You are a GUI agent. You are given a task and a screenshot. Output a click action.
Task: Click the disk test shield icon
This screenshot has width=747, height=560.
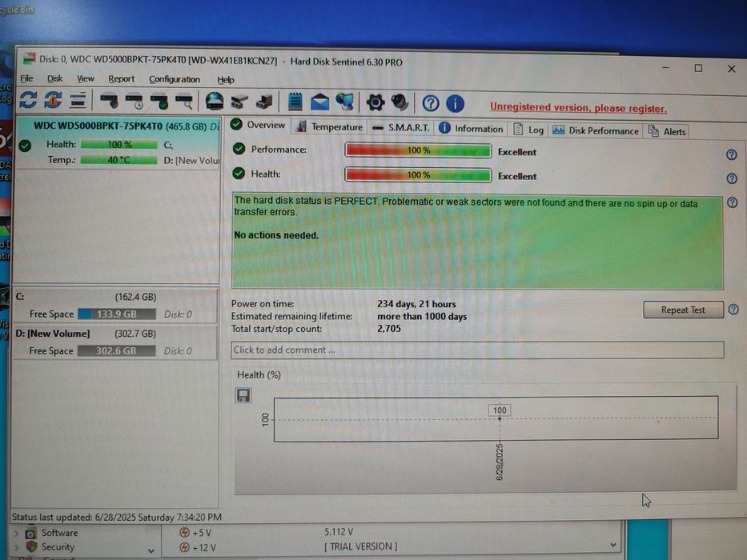pos(109,101)
